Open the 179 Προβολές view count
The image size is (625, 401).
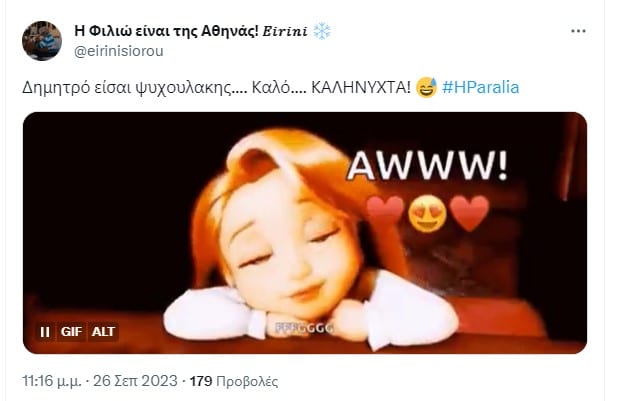tap(234, 381)
